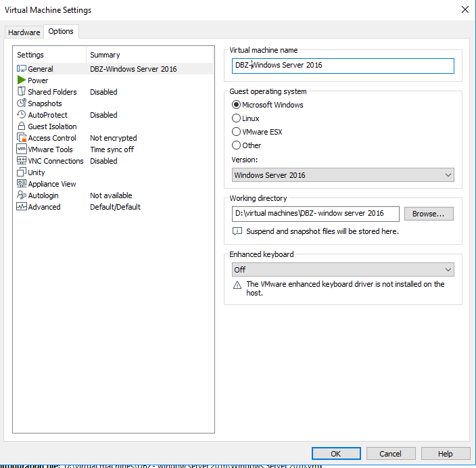Click the Unity windows icon
Viewport: 476px width, 468px height.
(x=21, y=172)
